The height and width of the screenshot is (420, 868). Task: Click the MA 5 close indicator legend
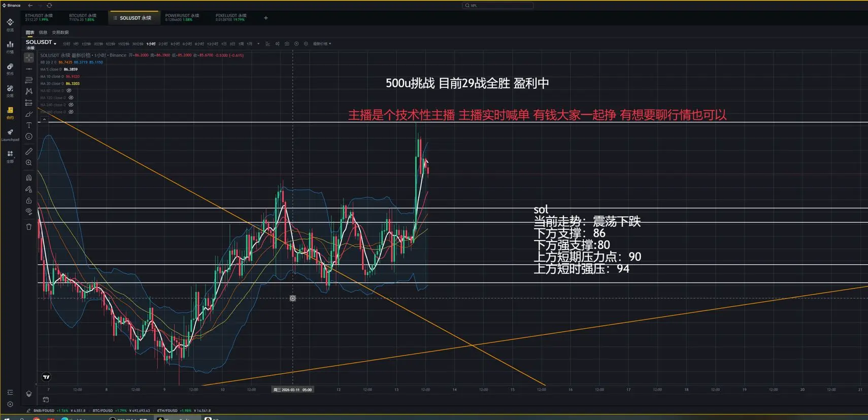pos(59,69)
